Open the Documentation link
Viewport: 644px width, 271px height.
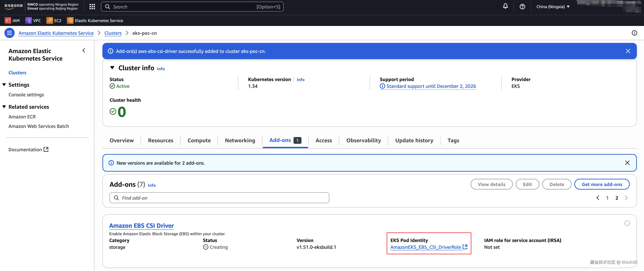click(25, 150)
